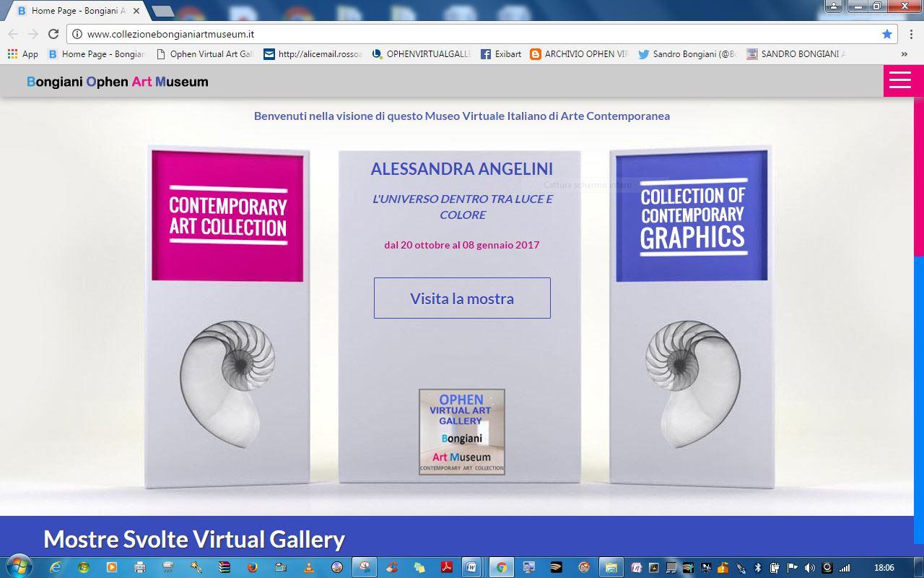The image size is (924, 578).
Task: Open the Contemporary Art Collection panel
Action: (x=227, y=217)
